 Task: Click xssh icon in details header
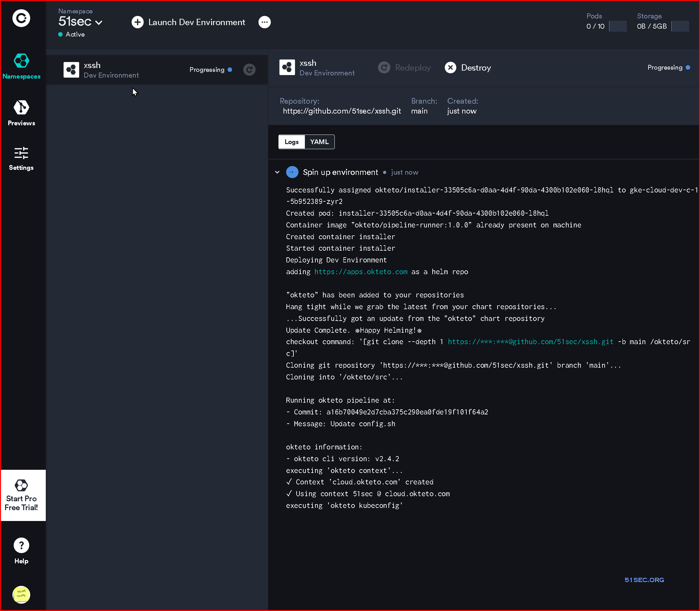[x=287, y=67]
